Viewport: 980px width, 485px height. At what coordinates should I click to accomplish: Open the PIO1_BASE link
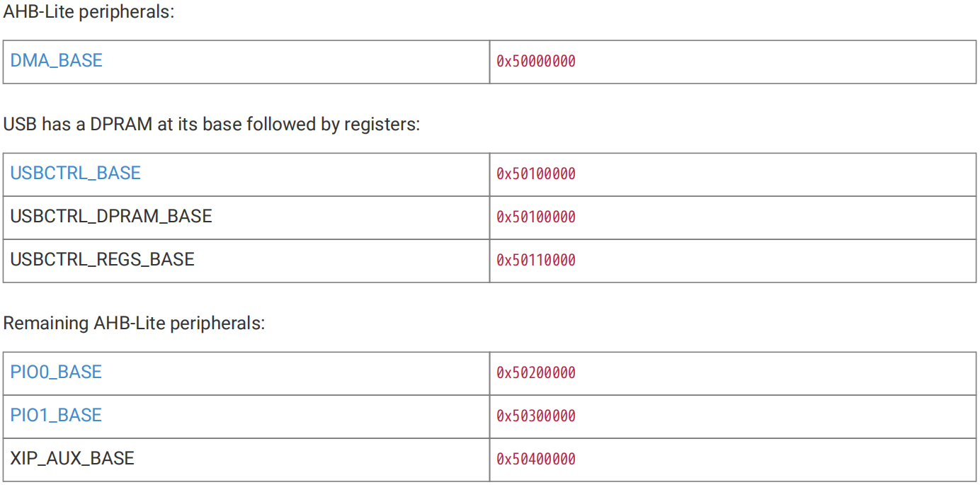tap(56, 416)
